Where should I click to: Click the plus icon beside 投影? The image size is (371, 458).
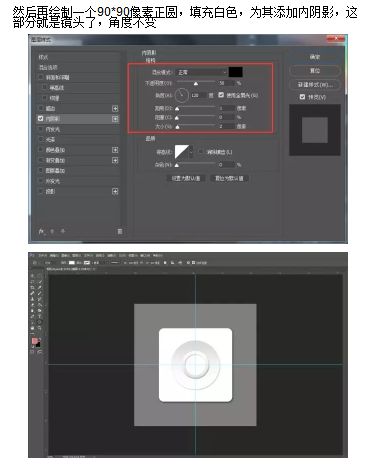click(115, 191)
